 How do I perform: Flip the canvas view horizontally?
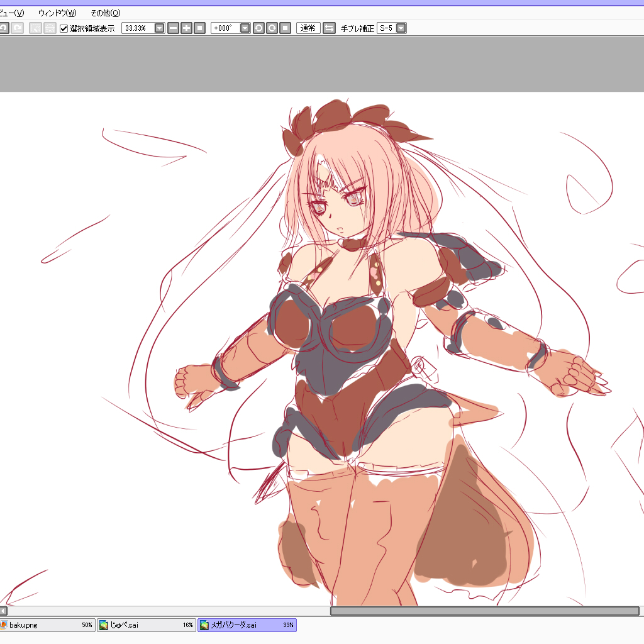(329, 28)
